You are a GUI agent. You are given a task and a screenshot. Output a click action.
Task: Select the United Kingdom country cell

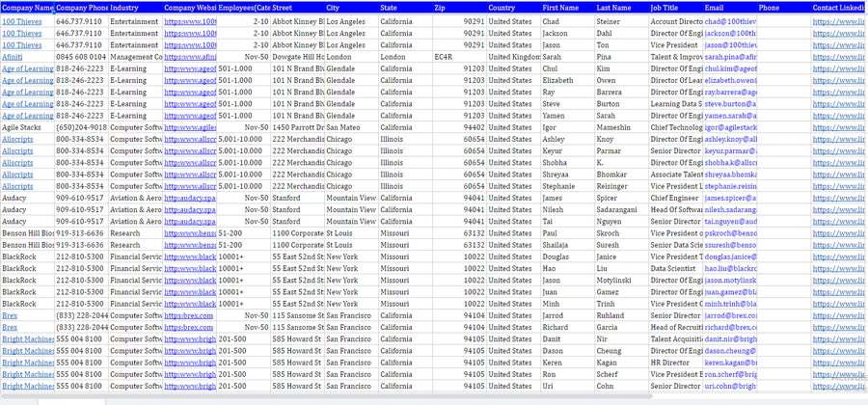point(514,57)
